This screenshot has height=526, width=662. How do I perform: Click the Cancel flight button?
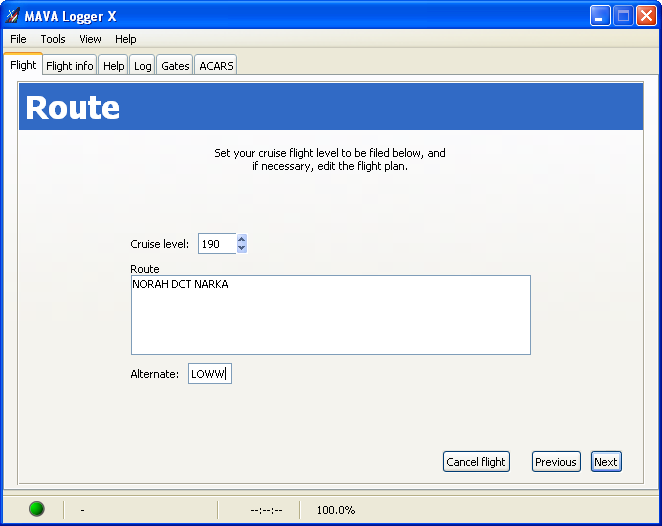[476, 461]
